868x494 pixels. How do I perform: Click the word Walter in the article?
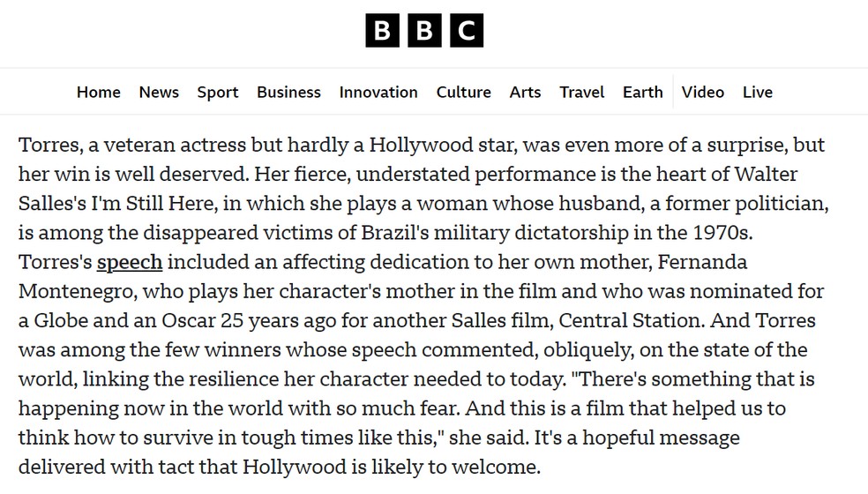767,175
